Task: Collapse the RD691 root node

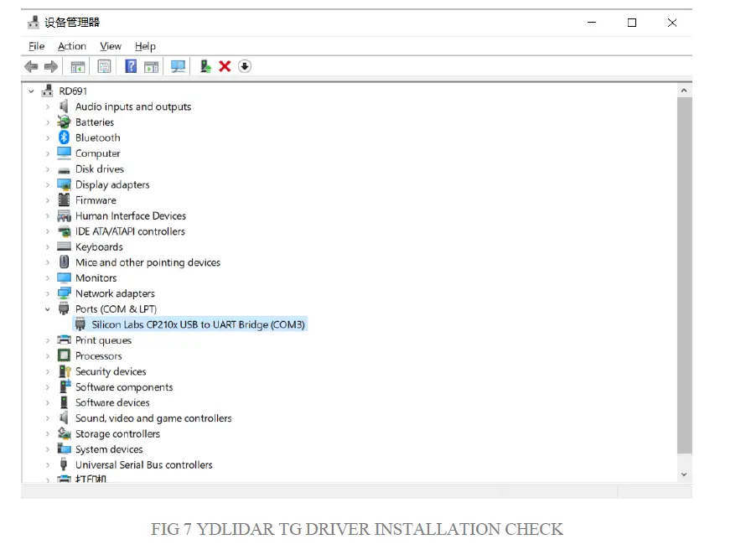Action: 31,91
